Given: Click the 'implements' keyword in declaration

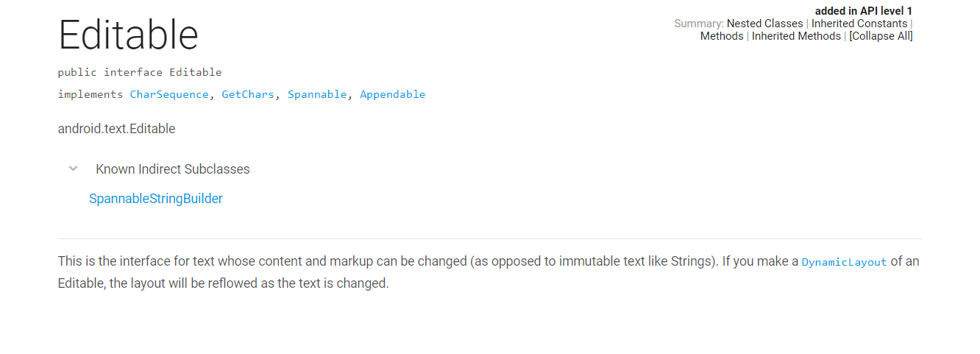Looking at the screenshot, I should pos(90,94).
